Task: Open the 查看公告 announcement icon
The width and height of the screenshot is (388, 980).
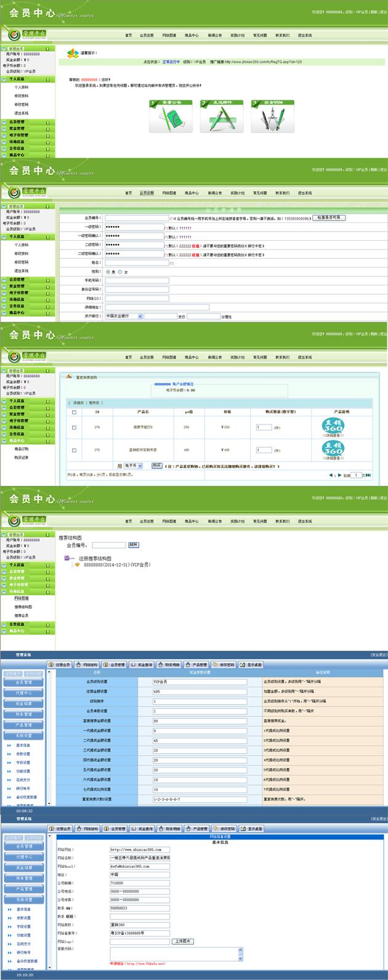Action: (x=171, y=116)
